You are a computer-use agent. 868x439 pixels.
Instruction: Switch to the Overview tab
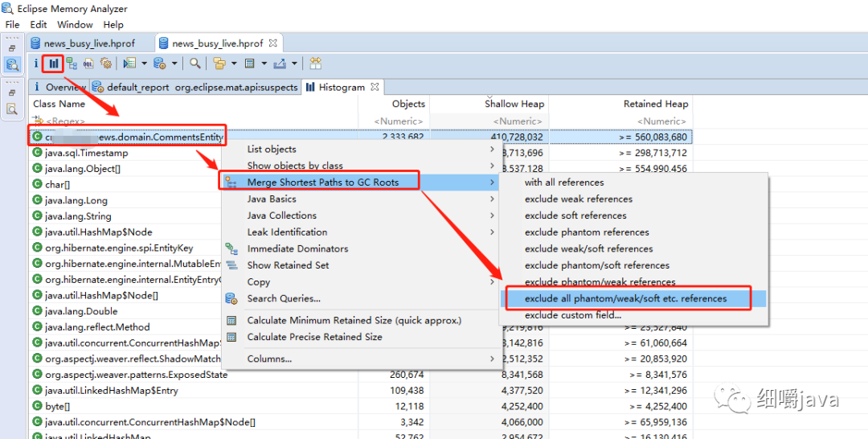point(59,87)
